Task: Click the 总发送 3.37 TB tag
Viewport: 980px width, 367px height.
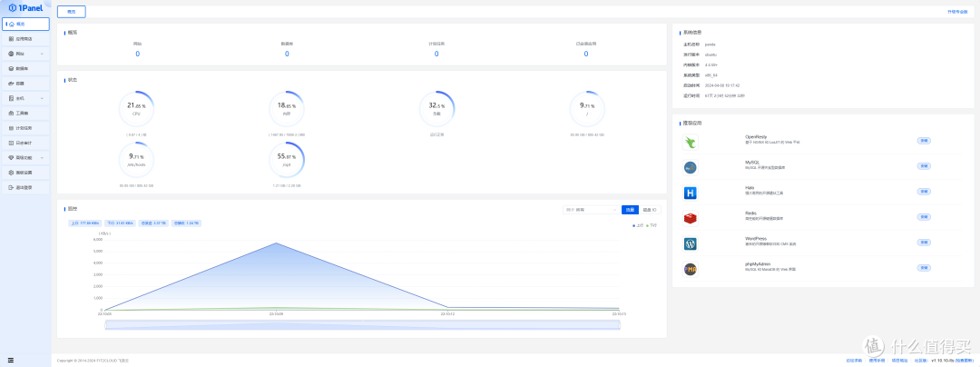Action: click(x=153, y=223)
